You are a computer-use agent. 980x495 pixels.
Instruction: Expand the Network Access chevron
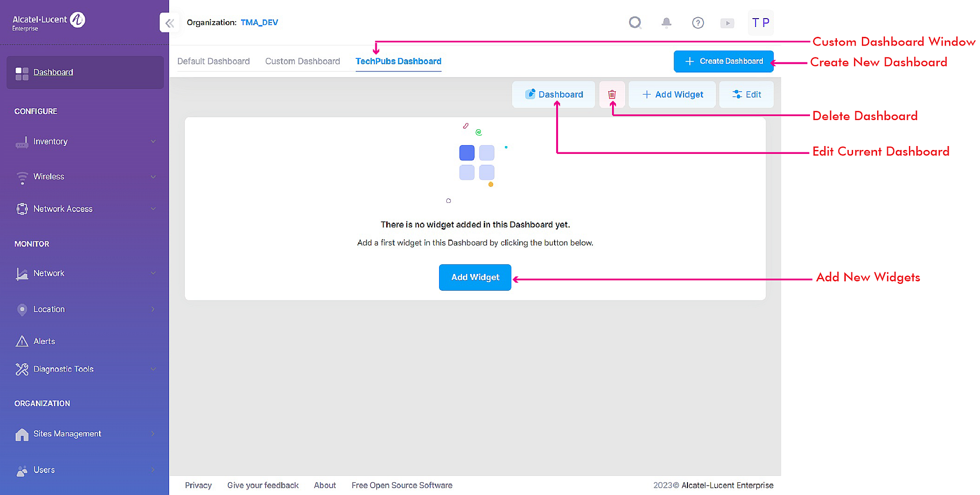[x=153, y=209]
